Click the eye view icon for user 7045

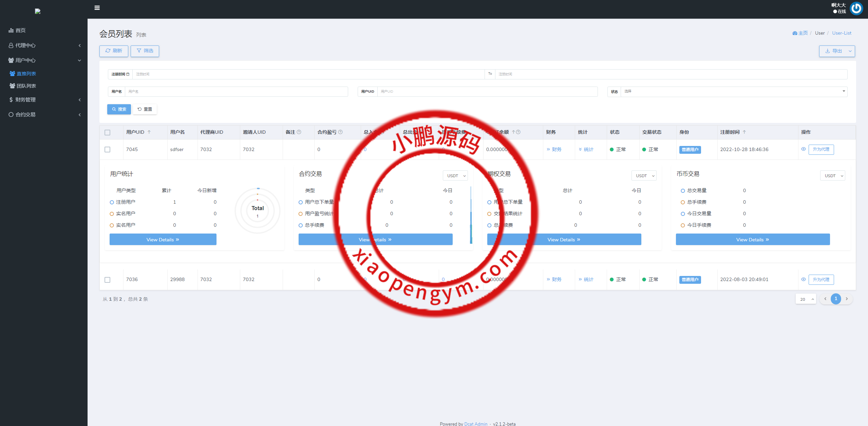(x=804, y=149)
